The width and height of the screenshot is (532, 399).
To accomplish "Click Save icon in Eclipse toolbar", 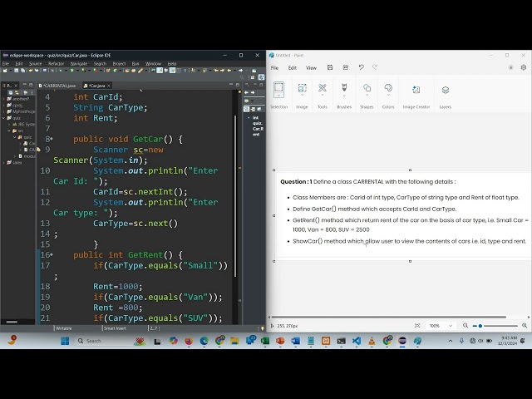I will click(17, 71).
